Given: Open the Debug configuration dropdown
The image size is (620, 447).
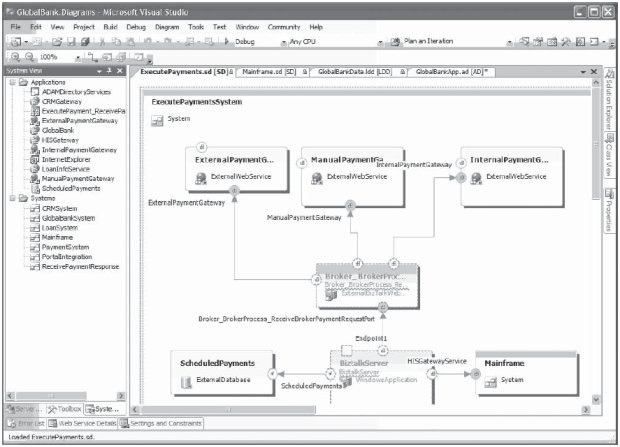Looking at the screenshot, I should [x=283, y=42].
